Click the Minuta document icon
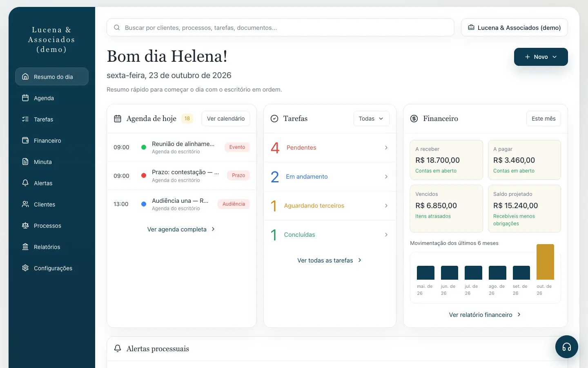The image size is (588, 368). (x=25, y=162)
